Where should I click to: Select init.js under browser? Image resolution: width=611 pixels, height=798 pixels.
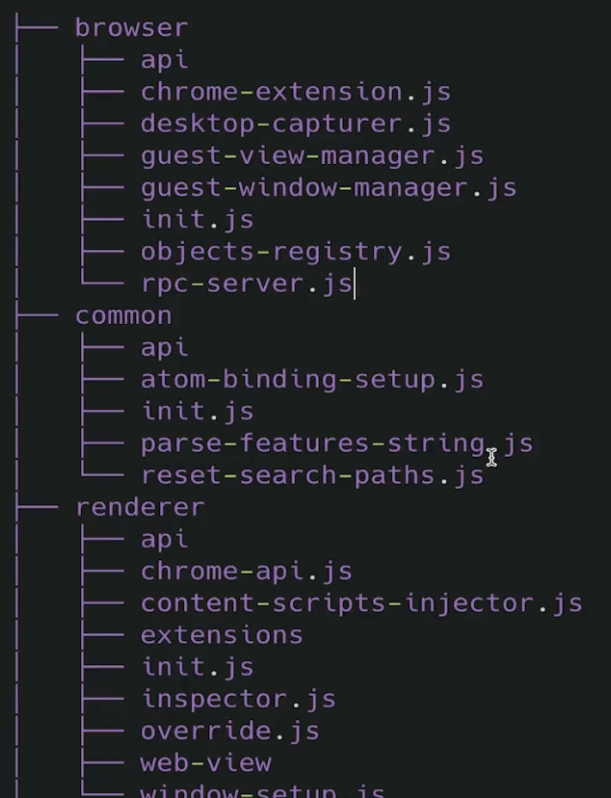[x=197, y=220]
